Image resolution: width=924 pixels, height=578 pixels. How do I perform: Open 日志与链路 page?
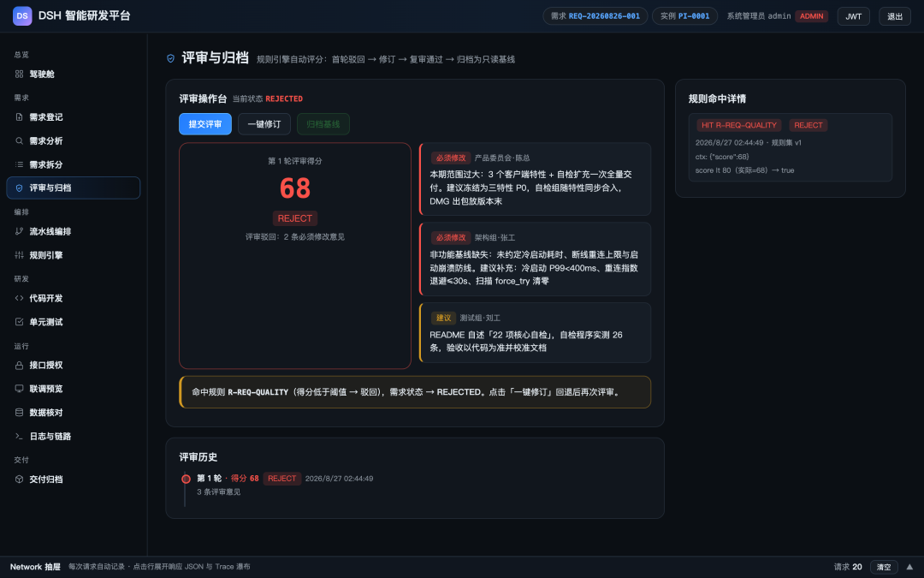point(73,437)
